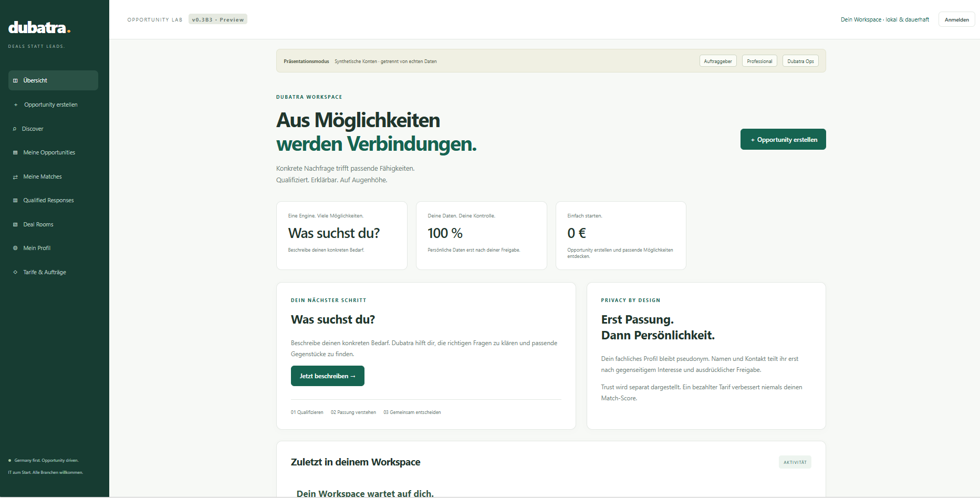The height and width of the screenshot is (498, 980).
Task: Navigate to Deal Rooms
Action: click(53, 224)
